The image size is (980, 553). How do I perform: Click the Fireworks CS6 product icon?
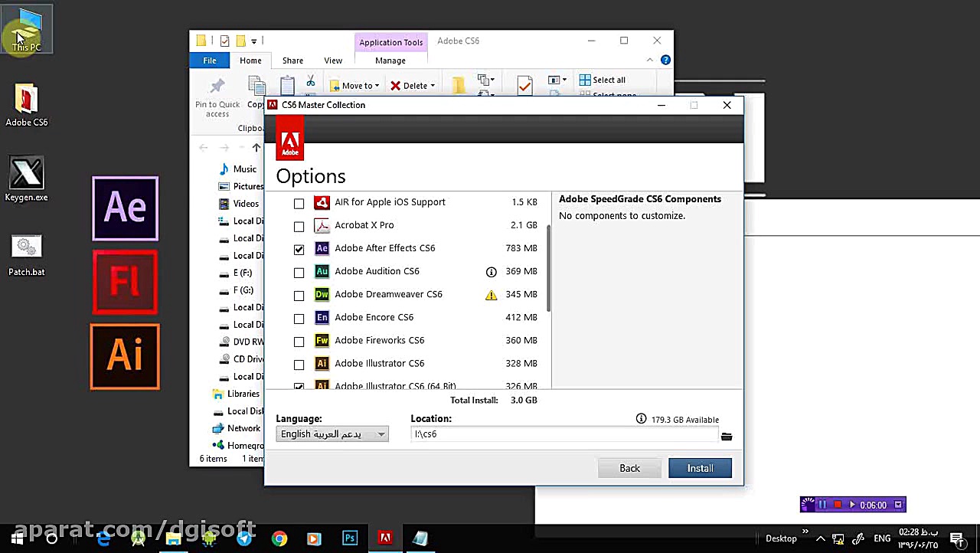(322, 340)
